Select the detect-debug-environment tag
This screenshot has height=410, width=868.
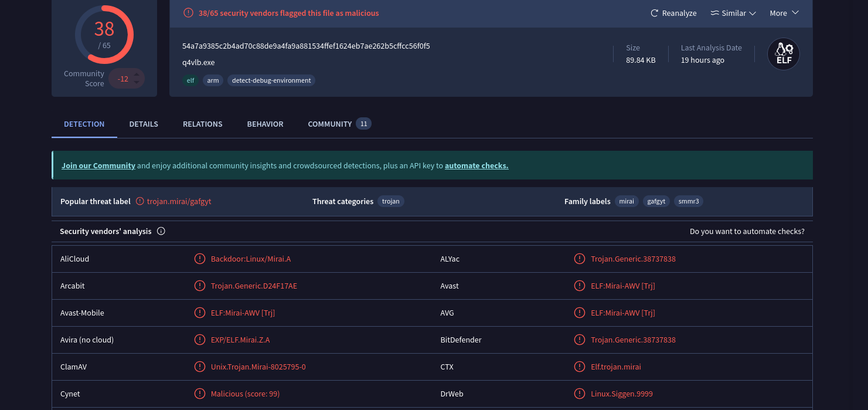point(271,80)
